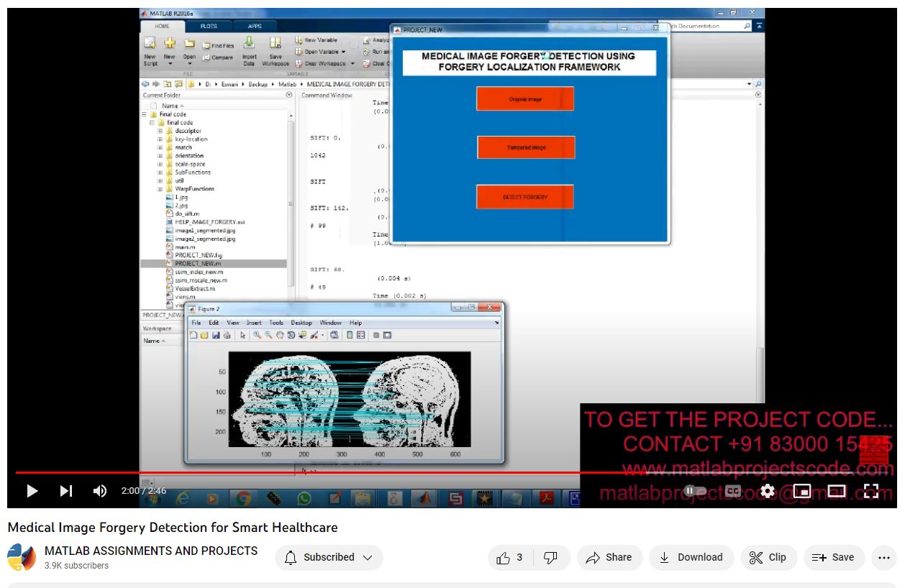Open more actions menu
The width and height of the screenshot is (905, 588).
tap(884, 557)
